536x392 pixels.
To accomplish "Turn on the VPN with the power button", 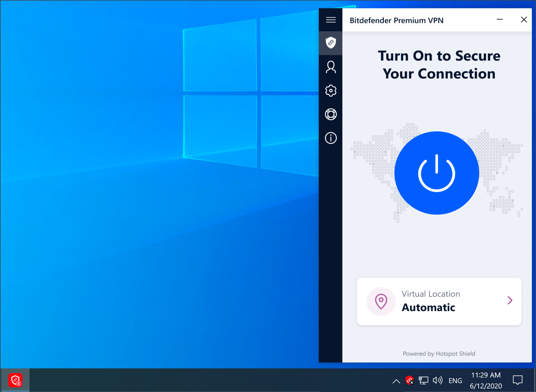I will pyautogui.click(x=436, y=173).
